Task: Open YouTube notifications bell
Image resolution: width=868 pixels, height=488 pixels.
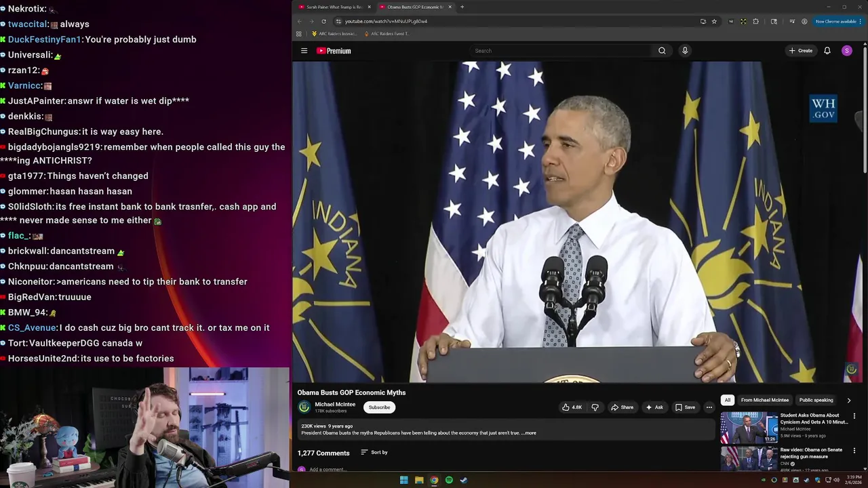Action: point(827,51)
